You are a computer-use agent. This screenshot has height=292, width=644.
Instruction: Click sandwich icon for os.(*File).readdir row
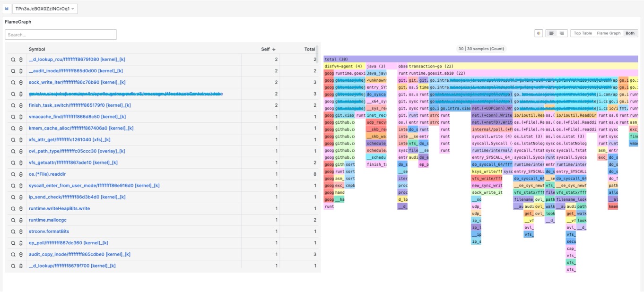[x=21, y=174]
